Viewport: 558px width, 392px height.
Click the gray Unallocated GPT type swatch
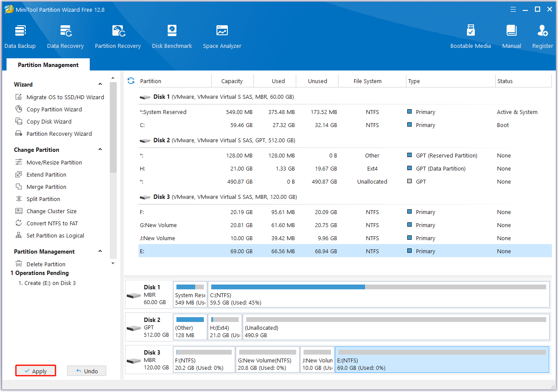409,181
